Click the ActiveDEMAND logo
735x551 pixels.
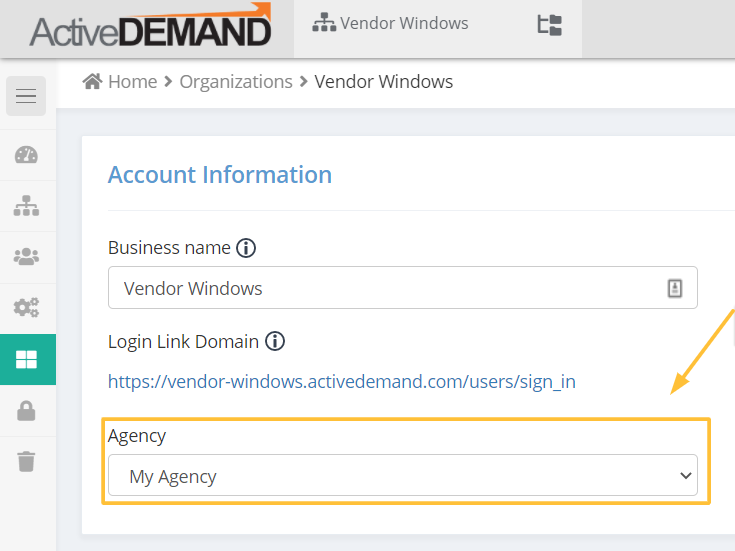[x=150, y=26]
